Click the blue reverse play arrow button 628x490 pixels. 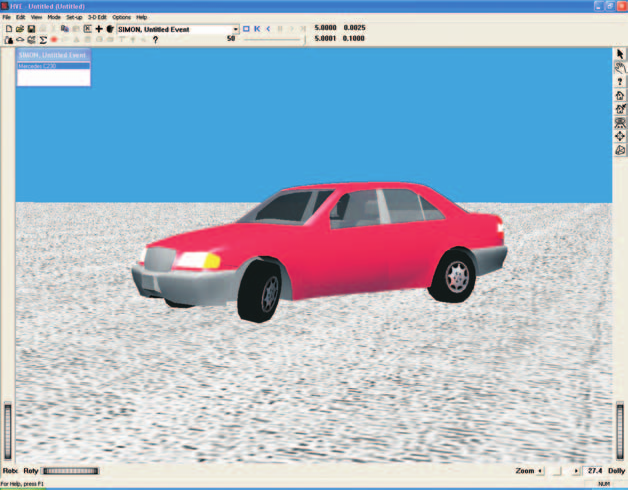[268, 29]
